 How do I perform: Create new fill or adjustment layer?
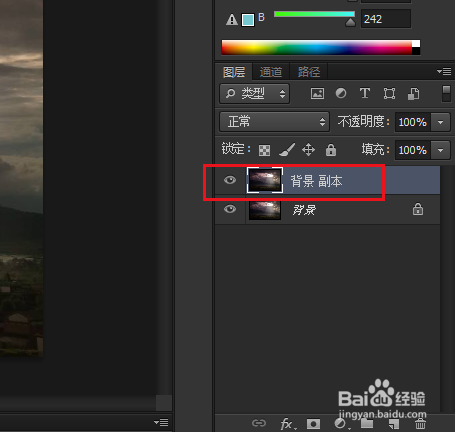click(x=341, y=424)
